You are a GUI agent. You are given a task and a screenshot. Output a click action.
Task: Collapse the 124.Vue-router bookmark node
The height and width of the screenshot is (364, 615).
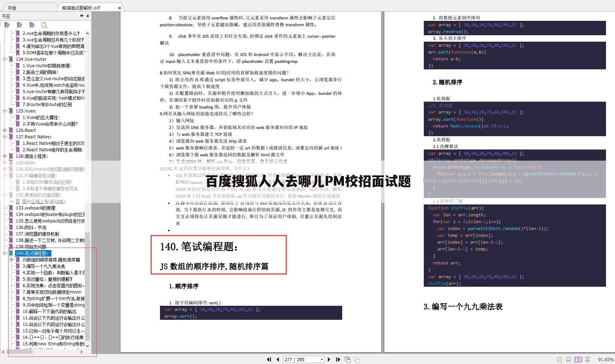pyautogui.click(x=5, y=59)
